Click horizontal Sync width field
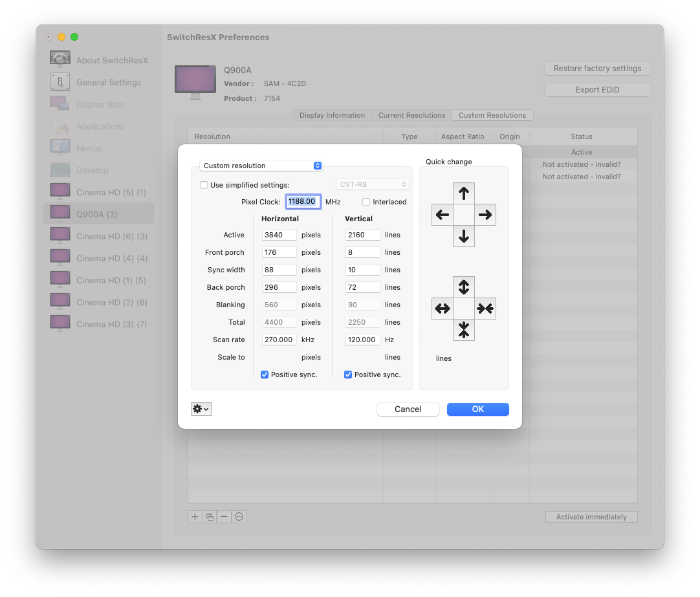Screen dimensions: 700x597 point(279,270)
